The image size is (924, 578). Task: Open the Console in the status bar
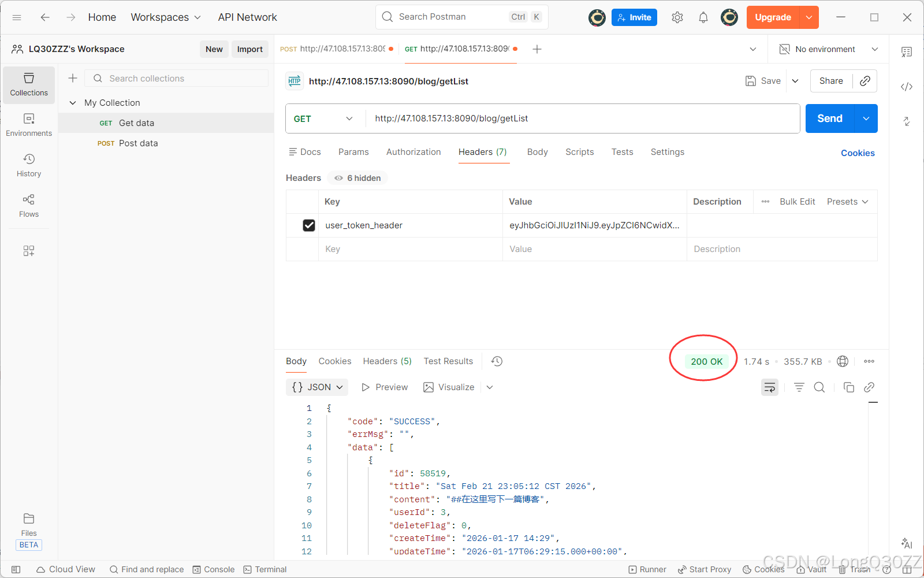point(214,569)
